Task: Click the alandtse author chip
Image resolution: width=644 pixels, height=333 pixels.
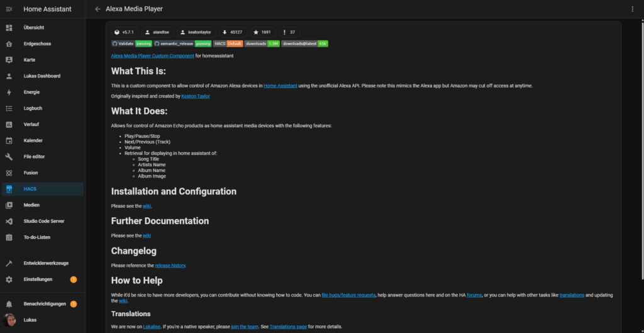Action: [x=158, y=32]
